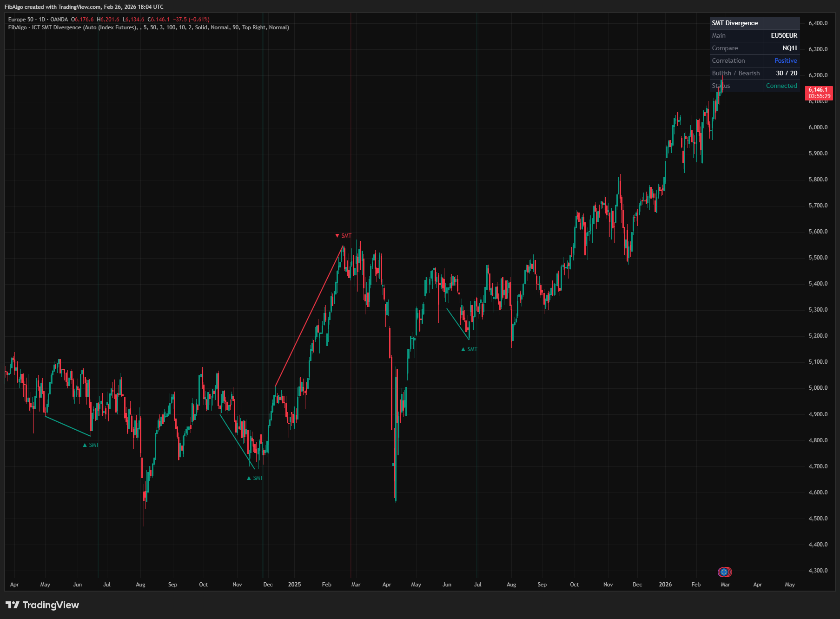
Task: Click the red bearish SMT marker
Action: 344,236
